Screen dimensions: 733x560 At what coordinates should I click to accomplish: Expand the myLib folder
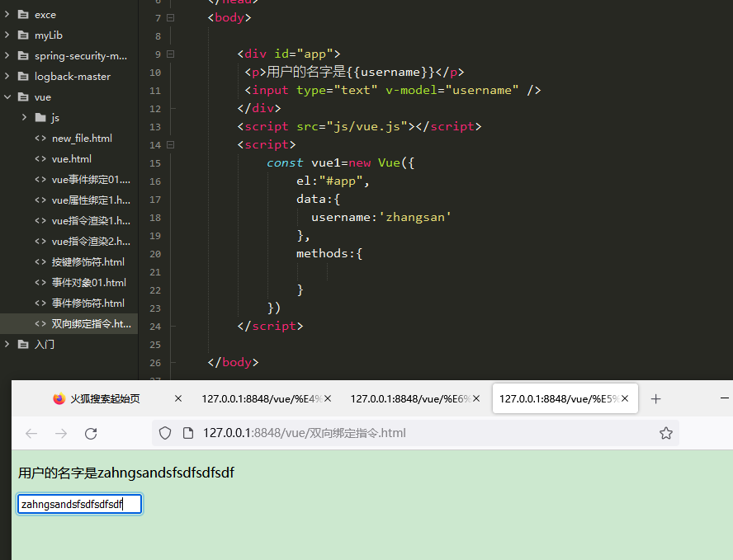click(7, 35)
